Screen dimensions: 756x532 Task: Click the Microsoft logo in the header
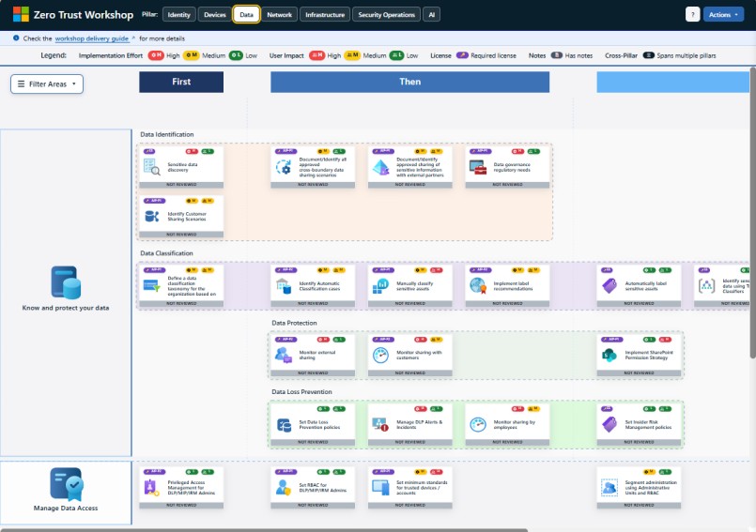tap(21, 14)
